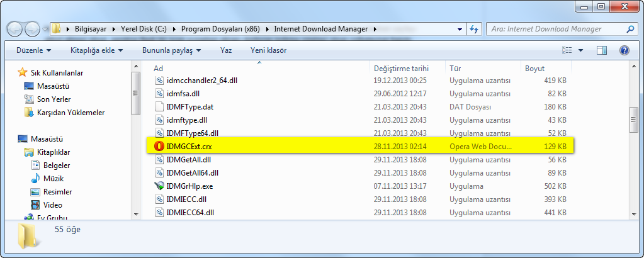Image resolution: width=644 pixels, height=258 pixels.
Task: Select the IDMFType64.dll file icon
Action: (x=159, y=133)
